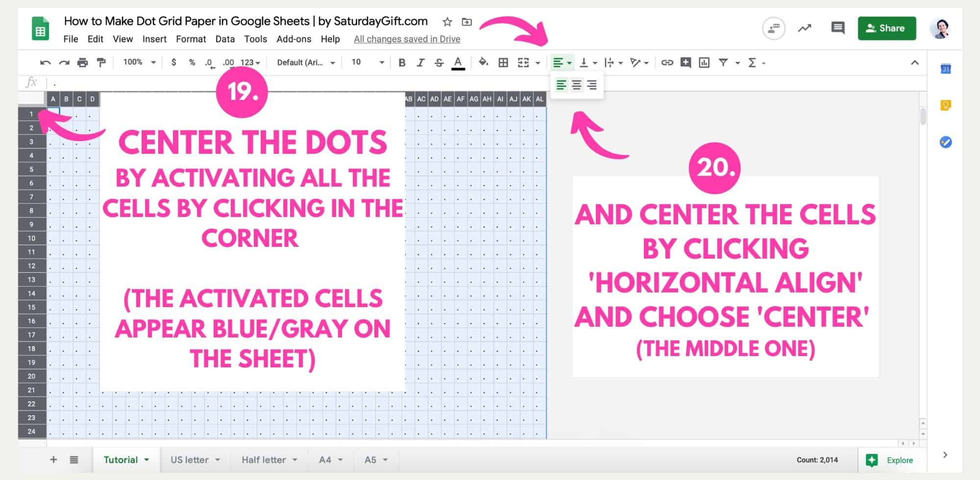Expand the Tutorial sheet tab menu

click(147, 459)
